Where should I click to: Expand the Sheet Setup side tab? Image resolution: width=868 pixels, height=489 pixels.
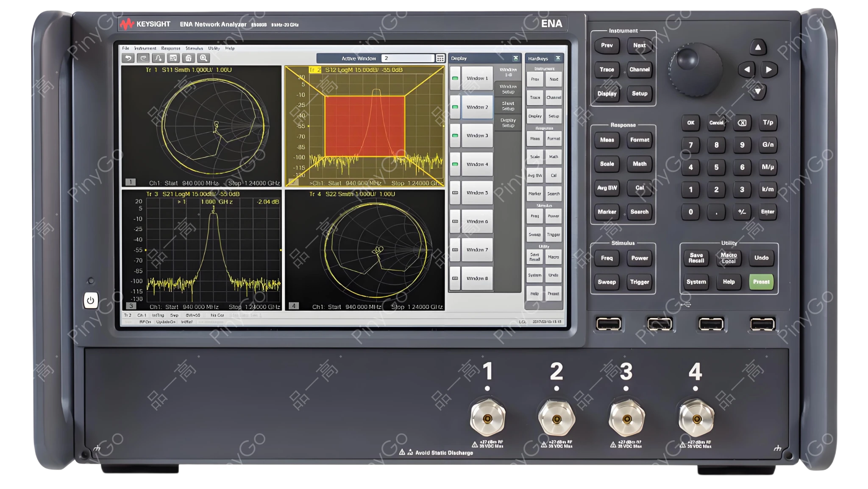(508, 106)
